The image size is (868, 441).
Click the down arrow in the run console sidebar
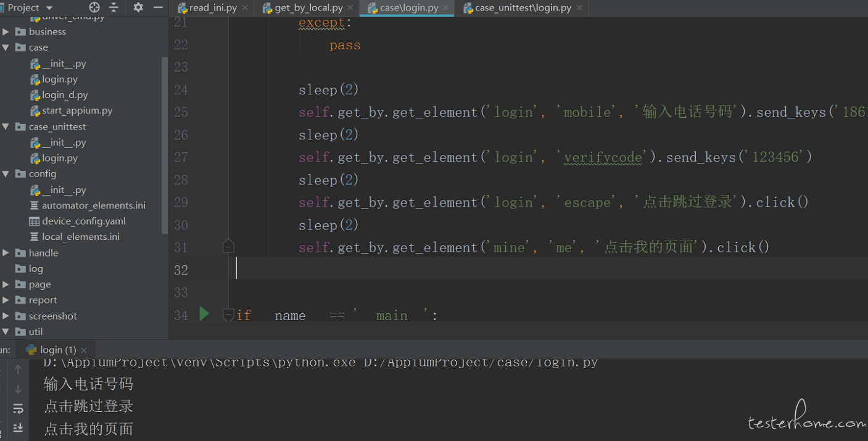(18, 389)
